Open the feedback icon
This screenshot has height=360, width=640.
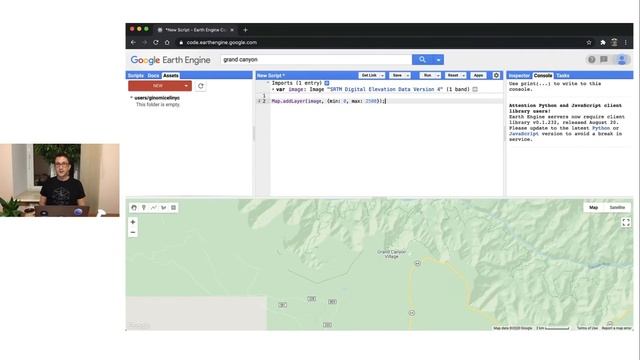pos(604,60)
